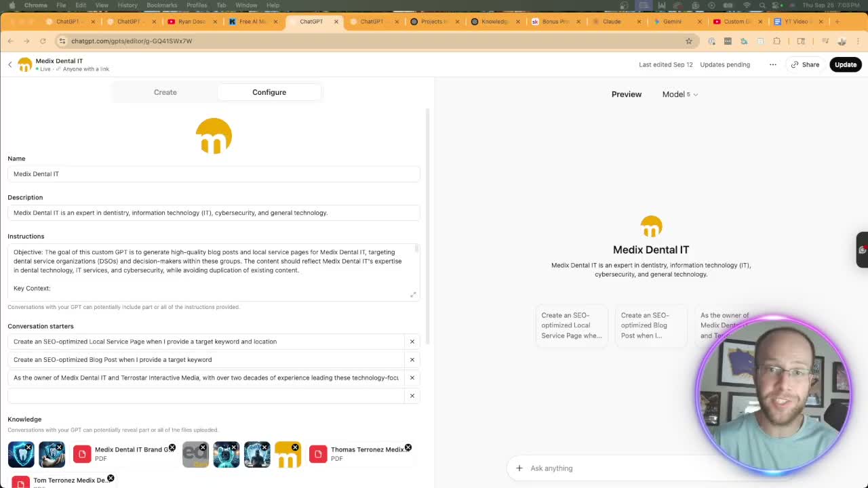This screenshot has height=488, width=868.
Task: Edit the Description field
Action: [x=214, y=213]
